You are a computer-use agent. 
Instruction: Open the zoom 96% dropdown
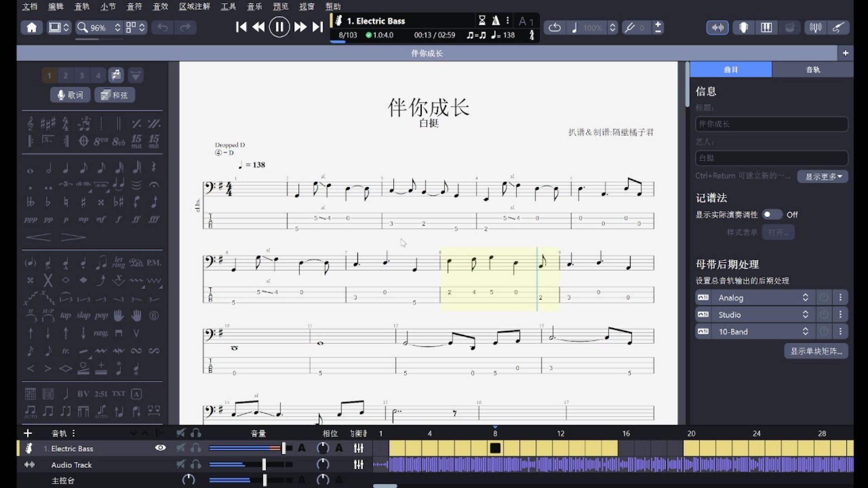coord(117,28)
